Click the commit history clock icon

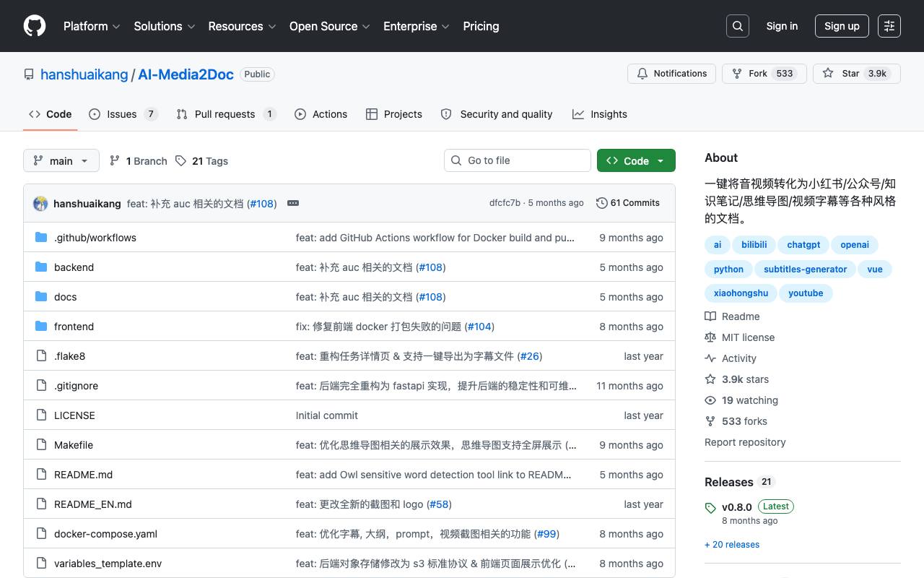(x=601, y=203)
